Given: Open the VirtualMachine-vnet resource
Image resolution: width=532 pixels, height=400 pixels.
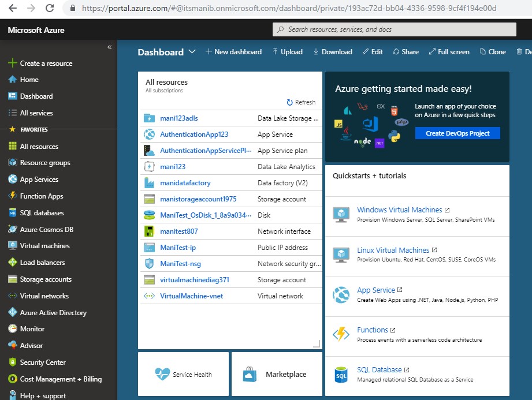Looking at the screenshot, I should 191,296.
